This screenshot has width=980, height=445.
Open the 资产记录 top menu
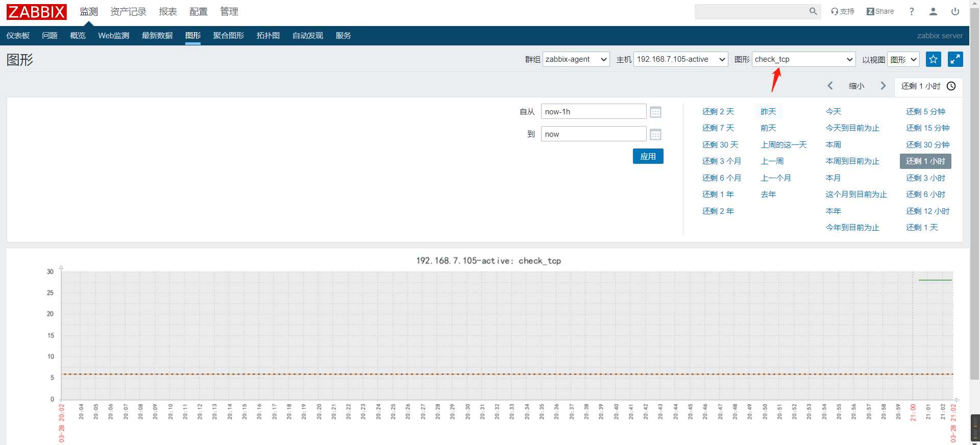[x=128, y=11]
